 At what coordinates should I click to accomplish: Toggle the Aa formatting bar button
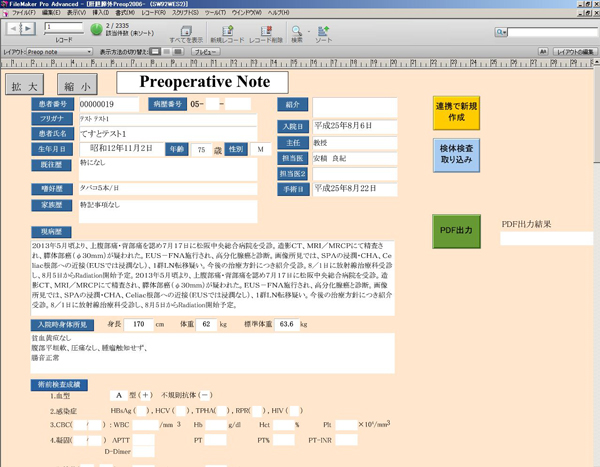tap(542, 50)
